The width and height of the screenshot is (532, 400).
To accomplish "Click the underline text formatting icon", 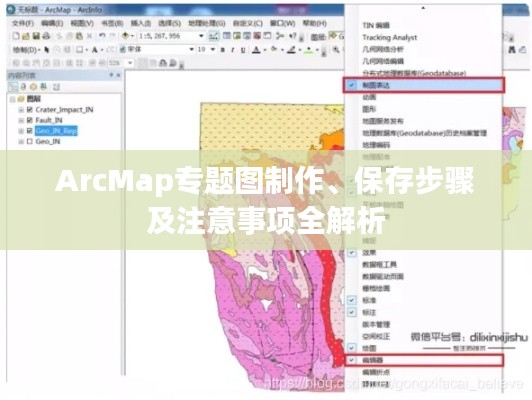I will (x=243, y=50).
